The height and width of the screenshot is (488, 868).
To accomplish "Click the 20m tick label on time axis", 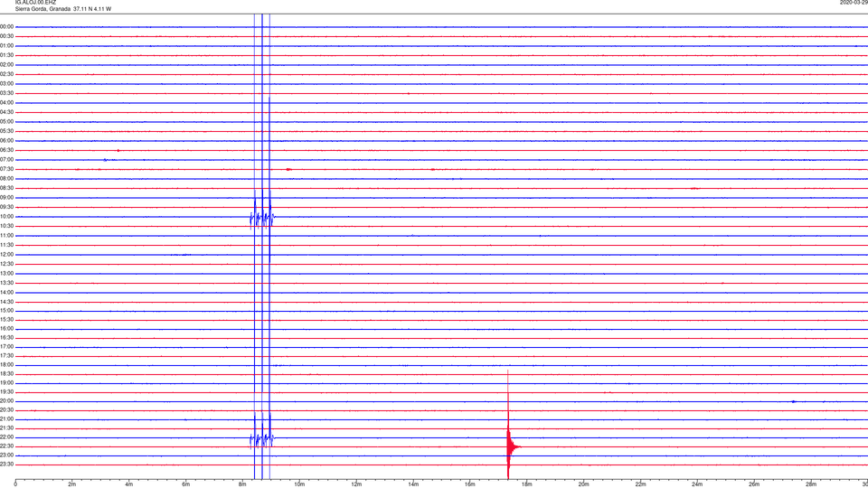I will (x=583, y=484).
